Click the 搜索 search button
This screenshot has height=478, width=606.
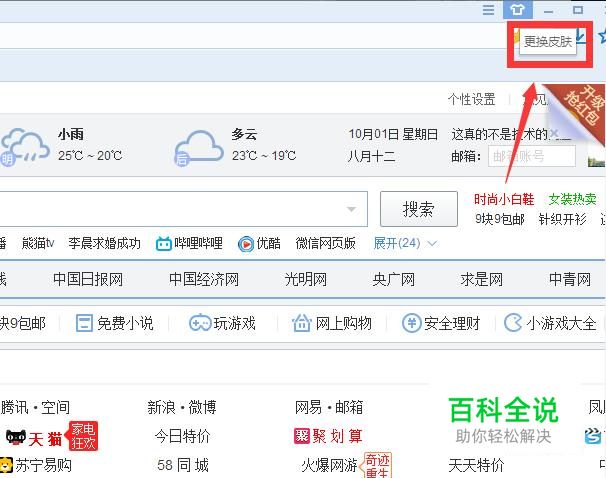419,209
